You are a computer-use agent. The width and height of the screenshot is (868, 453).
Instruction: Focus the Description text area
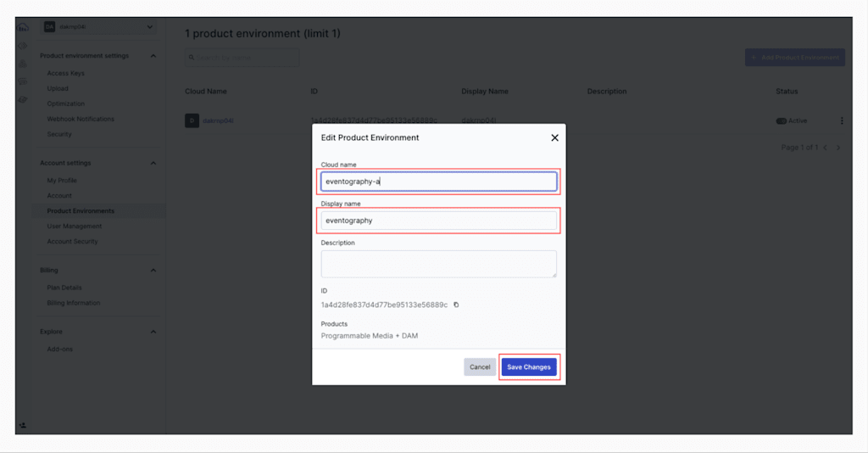pyautogui.click(x=438, y=264)
